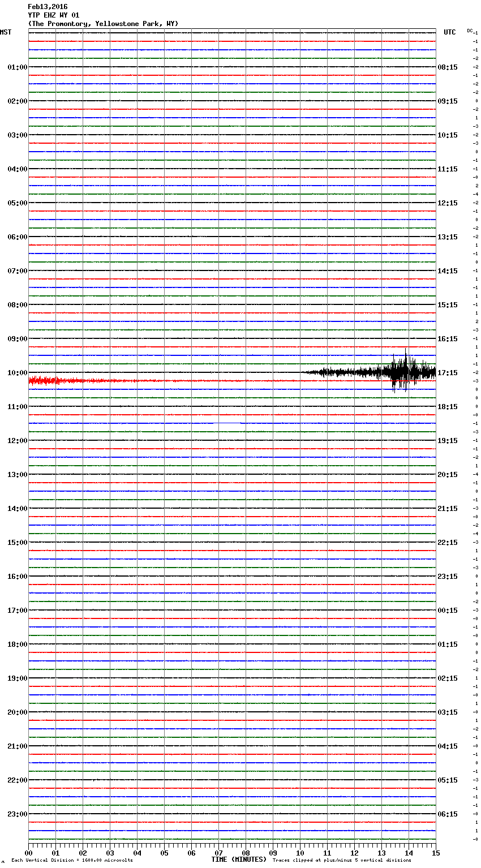The width and height of the screenshot is (481, 868).
Task: Select the 08:00 MST time label
Action: pyautogui.click(x=17, y=305)
